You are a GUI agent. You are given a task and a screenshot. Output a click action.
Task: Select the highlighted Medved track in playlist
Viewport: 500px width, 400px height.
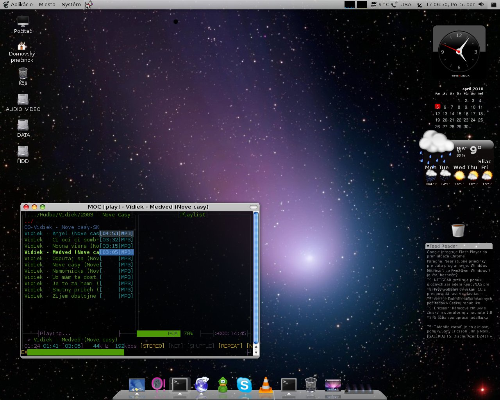(x=79, y=252)
